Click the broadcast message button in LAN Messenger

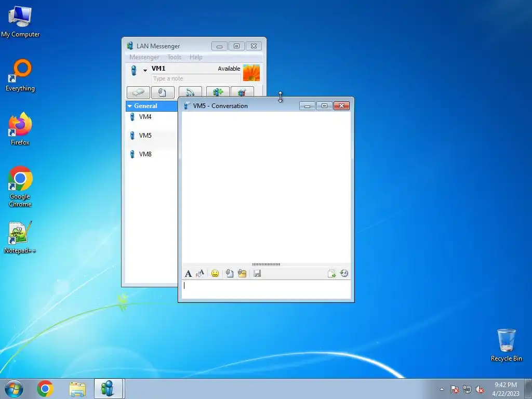pyautogui.click(x=190, y=92)
